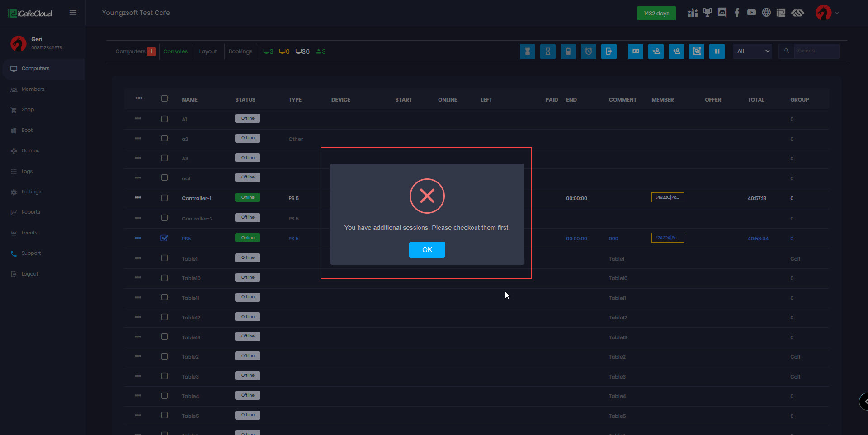Viewport: 868px width, 435px height.
Task: Click the Facebook icon in header
Action: 737,13
